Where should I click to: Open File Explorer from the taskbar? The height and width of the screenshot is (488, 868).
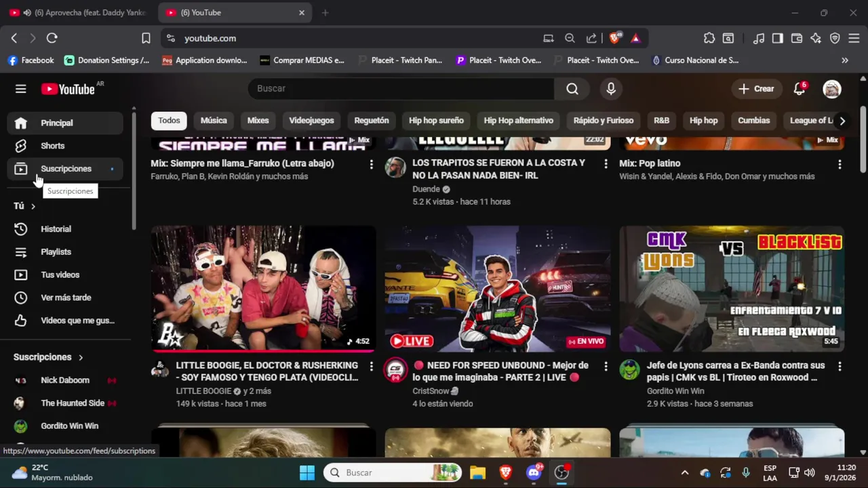click(x=477, y=472)
